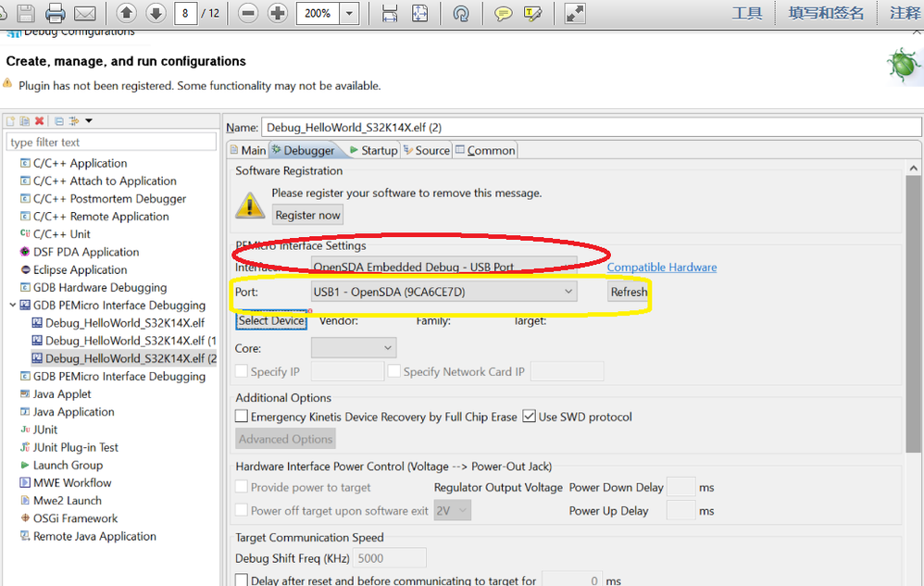This screenshot has width=924, height=586.
Task: Collapse the GDB PEMicro Interface Debugging tree node
Action: pyautogui.click(x=12, y=305)
